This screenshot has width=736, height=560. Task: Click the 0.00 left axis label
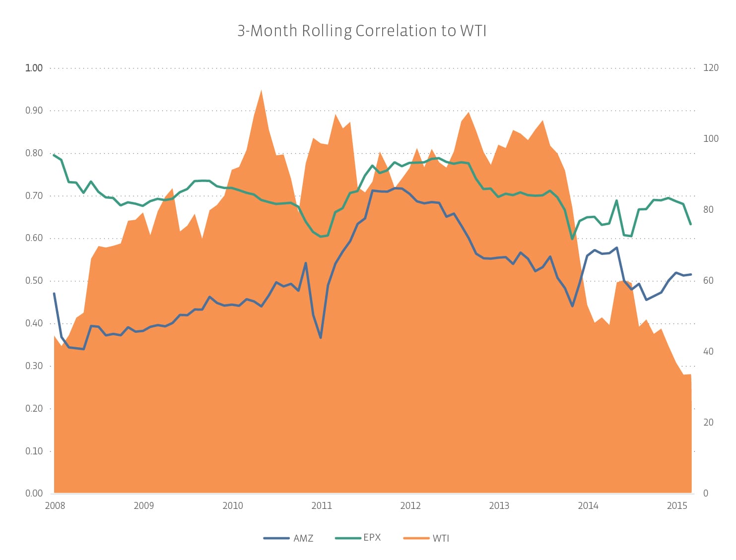[34, 494]
